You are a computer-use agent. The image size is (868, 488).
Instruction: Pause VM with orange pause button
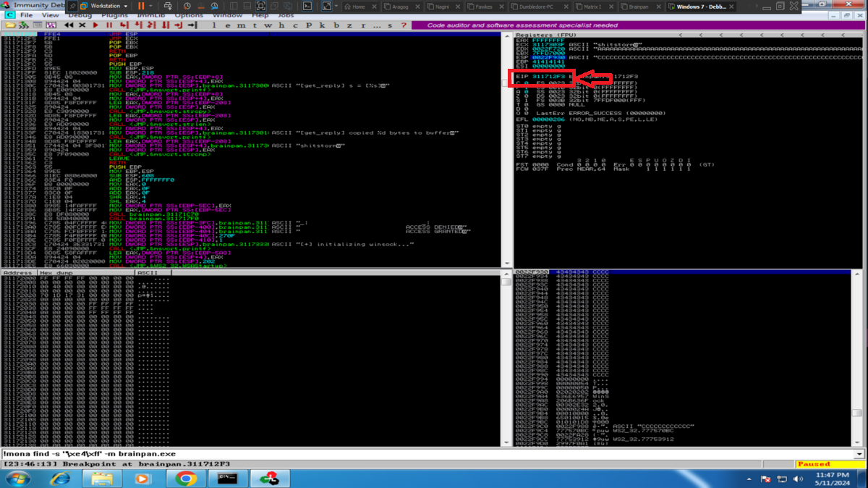pos(141,6)
